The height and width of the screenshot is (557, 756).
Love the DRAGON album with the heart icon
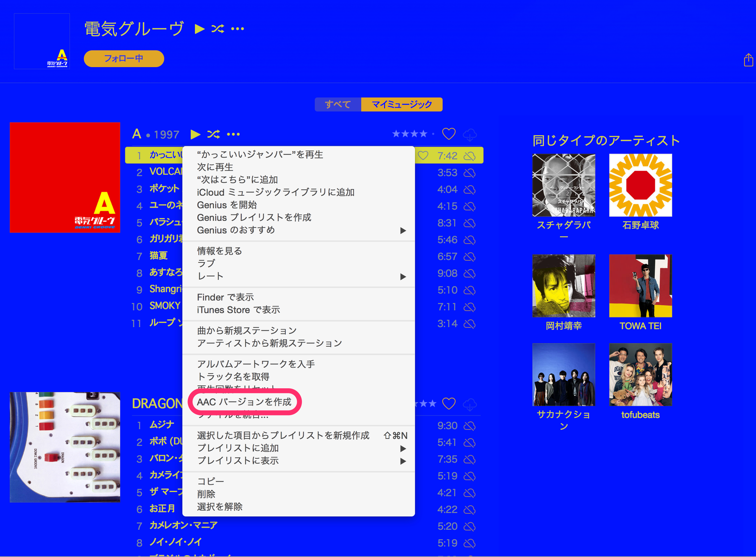[x=449, y=403]
